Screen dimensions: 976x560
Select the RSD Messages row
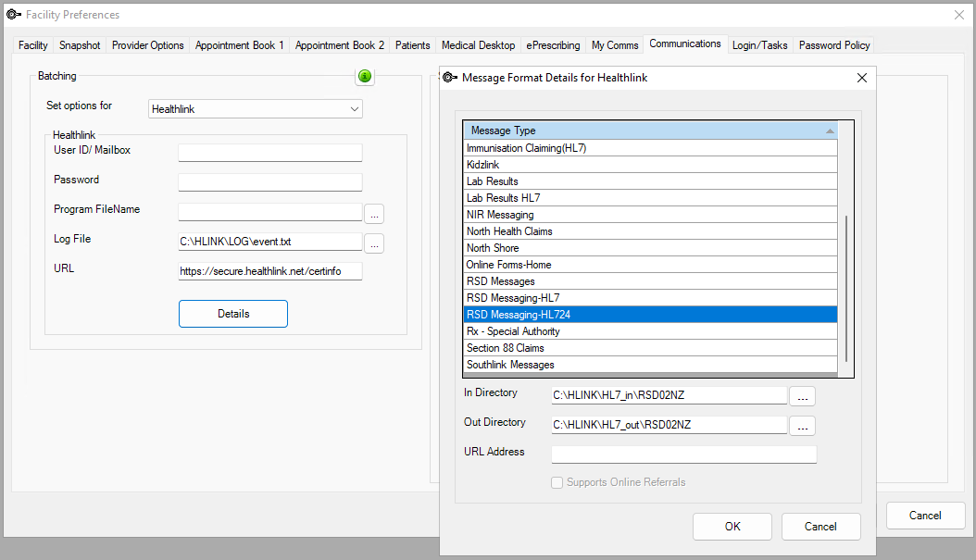coord(650,281)
